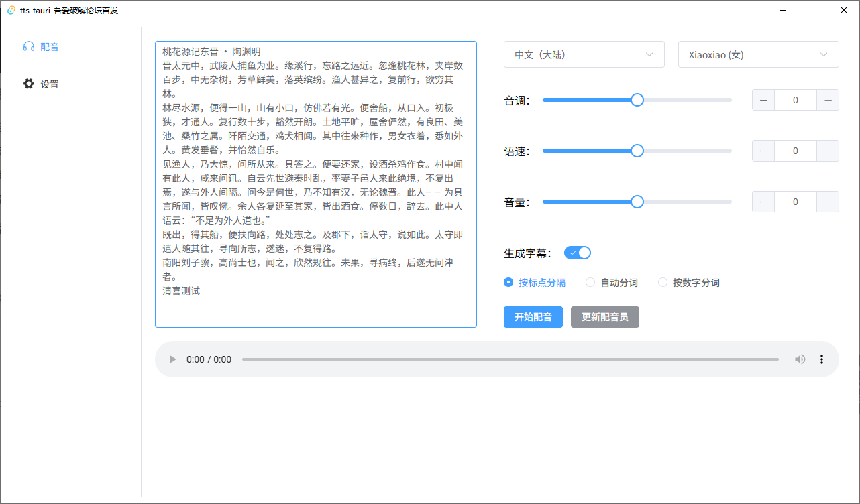
Task: Open the 中文（大陆）language dropdown
Action: click(x=584, y=54)
